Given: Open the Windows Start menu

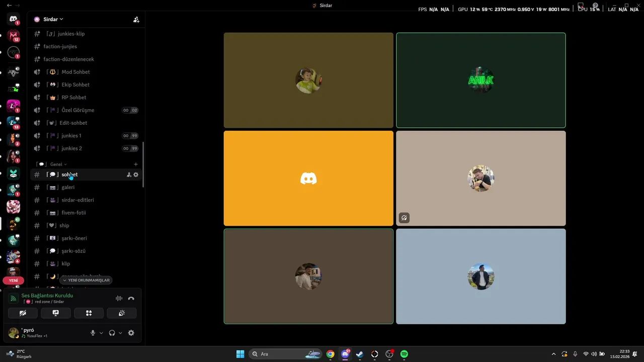Looking at the screenshot, I should tap(240, 354).
